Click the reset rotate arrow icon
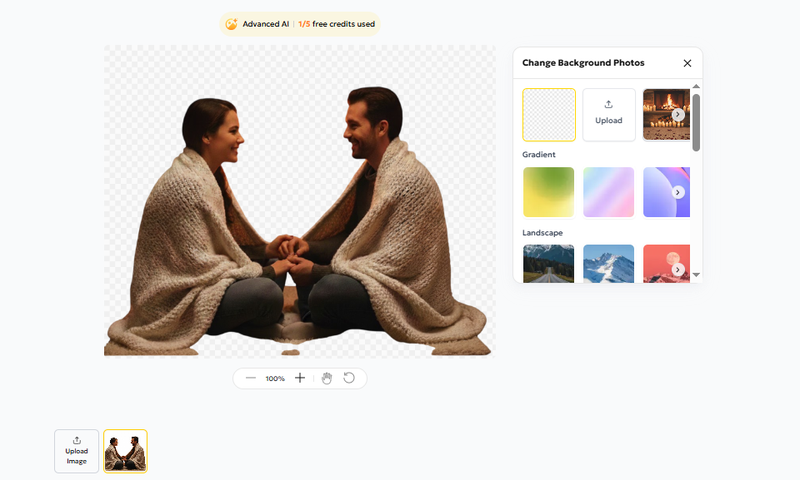Screen dimensions: 800x480 tap(349, 378)
